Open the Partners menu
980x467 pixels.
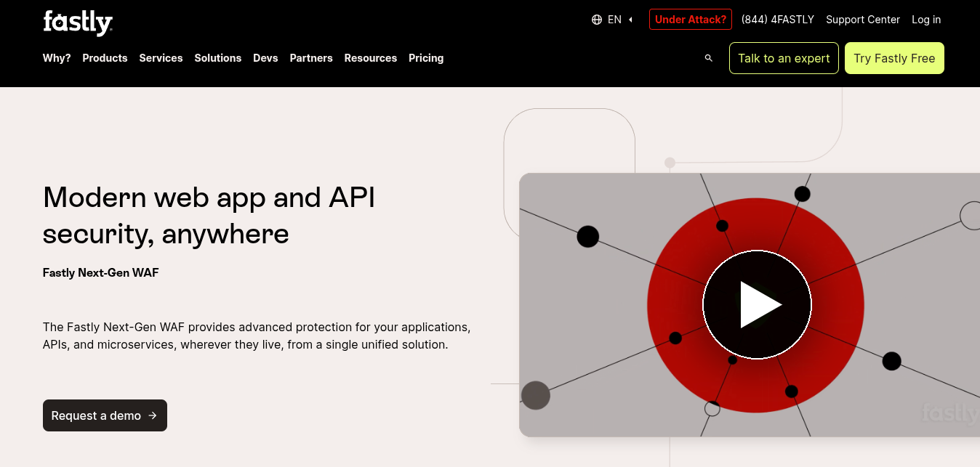(311, 58)
